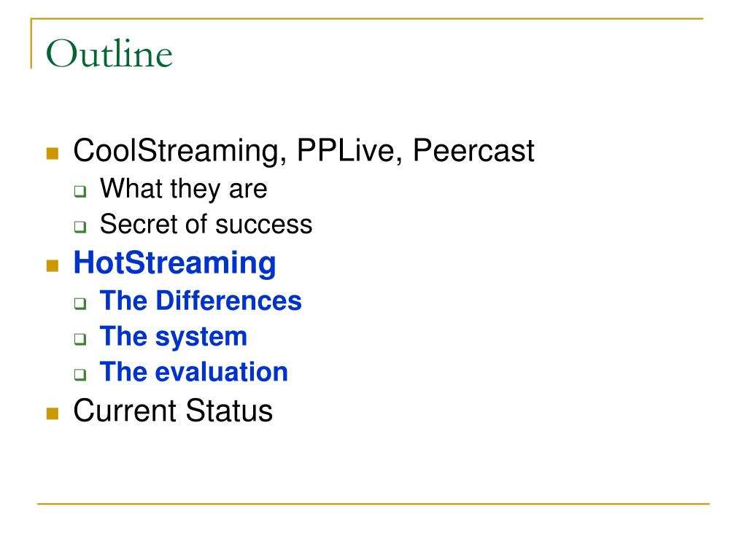The image size is (747, 560).
Task: Select the hollow bullet before The Differences
Action: pyautogui.click(x=80, y=303)
